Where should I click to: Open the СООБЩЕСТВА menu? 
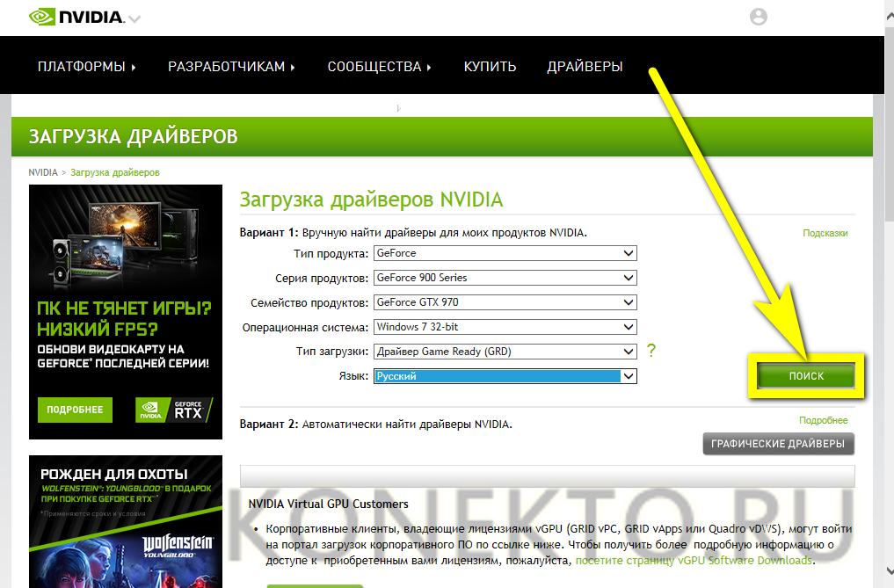pyautogui.click(x=379, y=67)
